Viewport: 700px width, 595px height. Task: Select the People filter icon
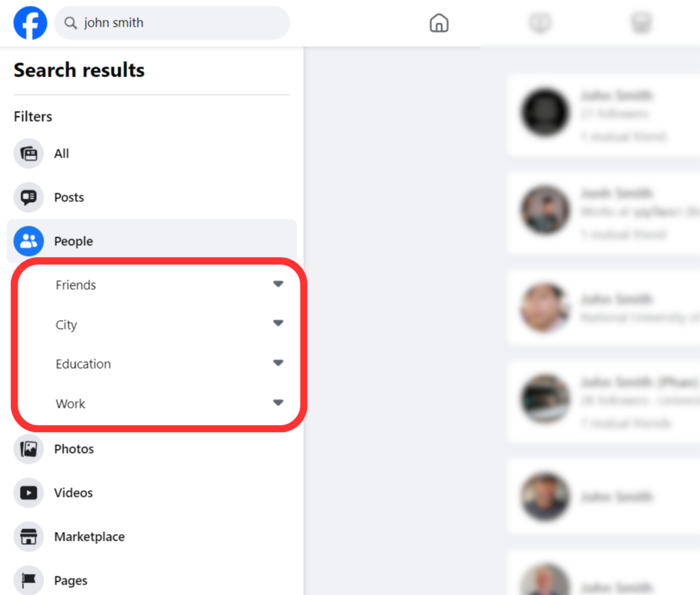28,241
